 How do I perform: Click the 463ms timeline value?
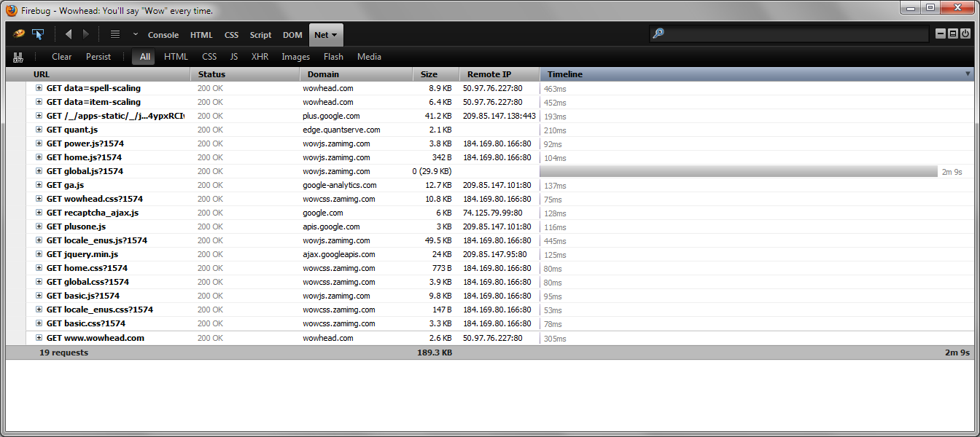pos(555,89)
